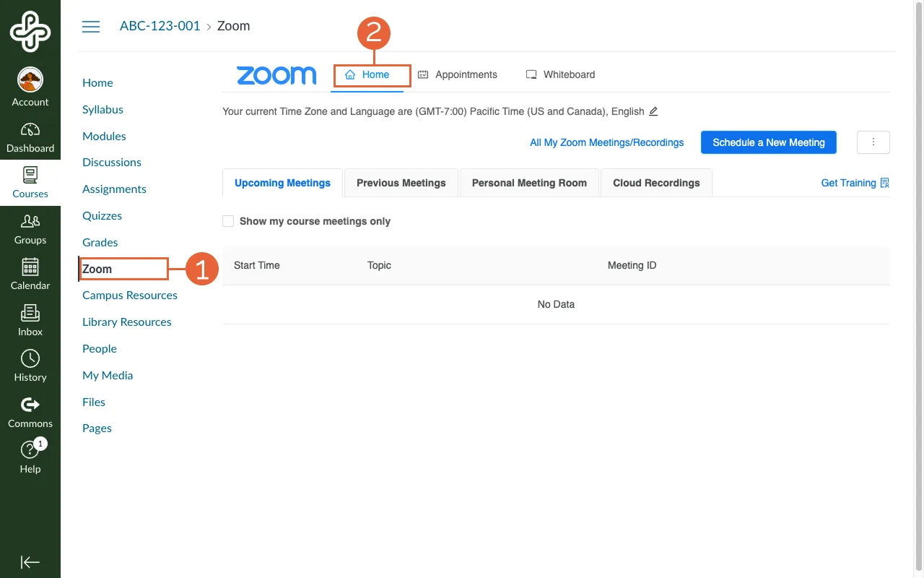Viewport: 924px width, 578px height.
Task: Click the Canvas institution logo
Action: coord(30,31)
